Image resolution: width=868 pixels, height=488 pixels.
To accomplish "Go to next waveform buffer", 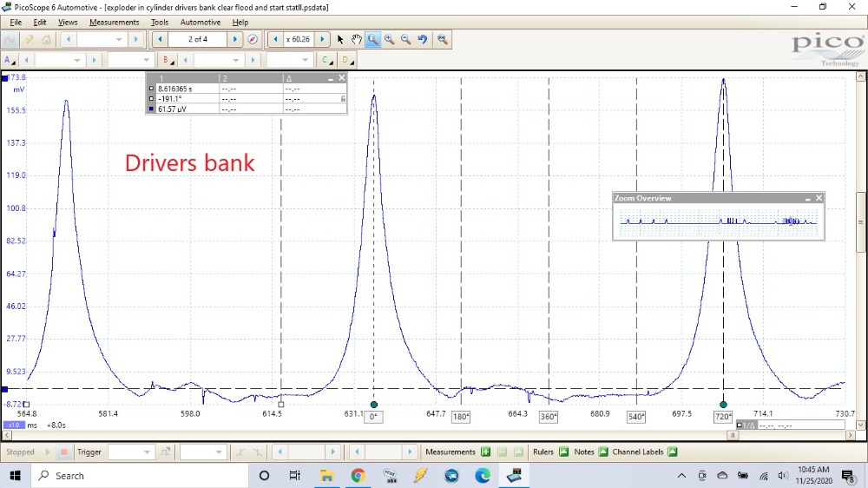I will pyautogui.click(x=234, y=39).
